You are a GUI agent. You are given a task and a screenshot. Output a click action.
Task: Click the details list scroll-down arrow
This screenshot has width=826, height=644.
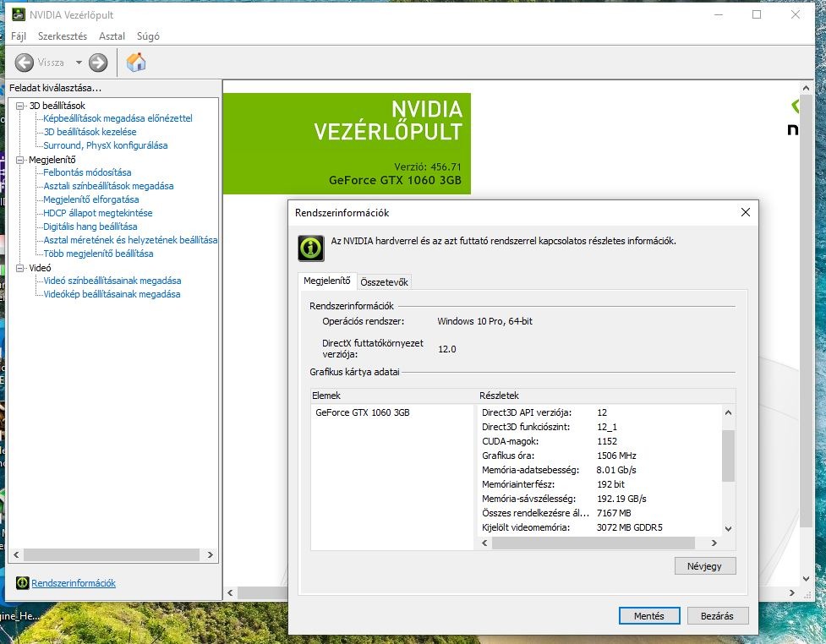click(728, 529)
